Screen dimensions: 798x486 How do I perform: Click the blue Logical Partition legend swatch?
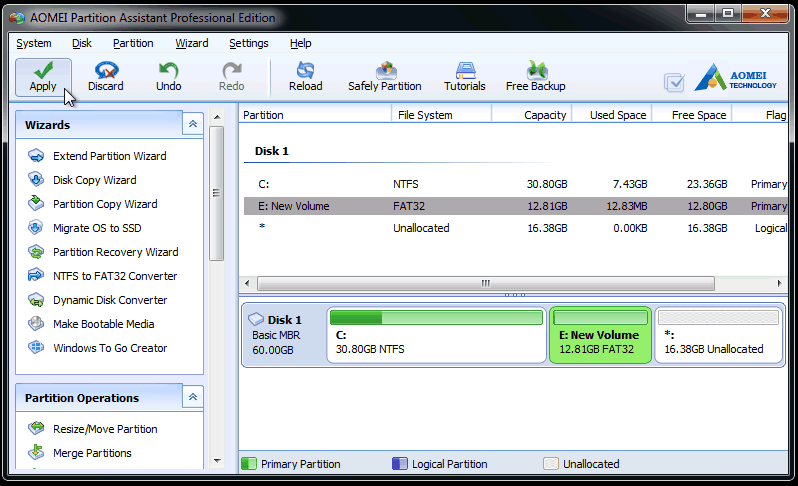(x=400, y=464)
